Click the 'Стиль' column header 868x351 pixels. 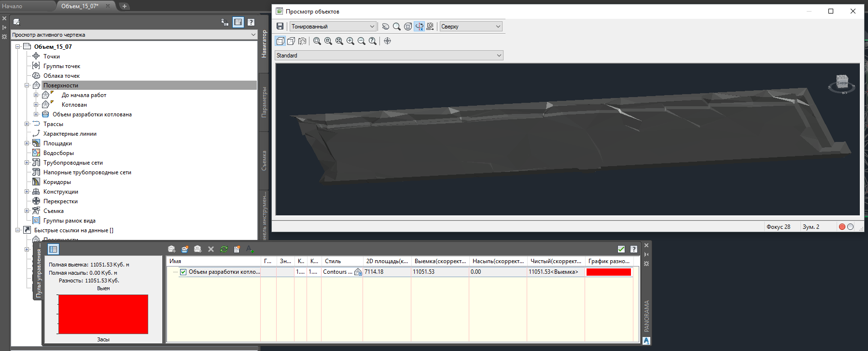pos(342,261)
